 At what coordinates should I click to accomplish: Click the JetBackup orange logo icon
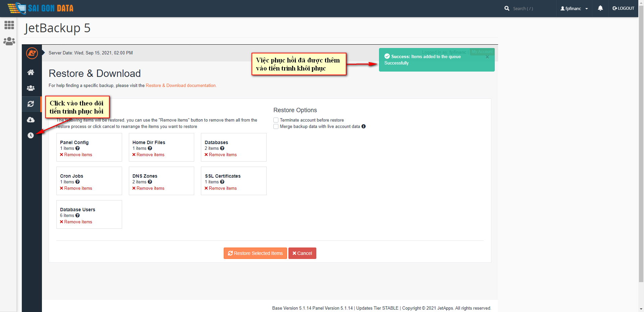32,53
